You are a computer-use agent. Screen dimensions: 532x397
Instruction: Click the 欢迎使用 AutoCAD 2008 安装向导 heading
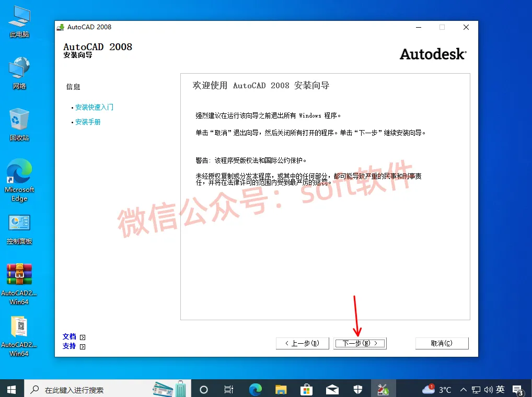tap(261, 86)
